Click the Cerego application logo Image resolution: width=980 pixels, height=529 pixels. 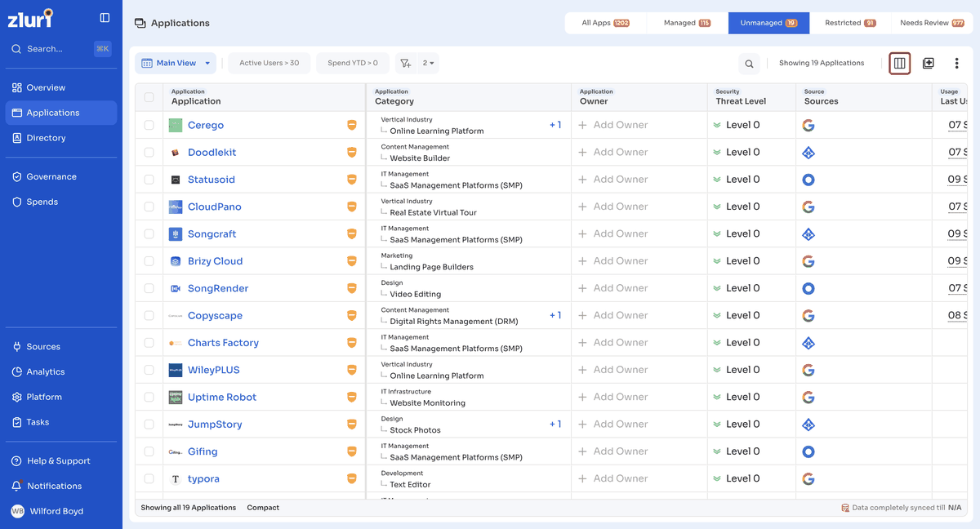click(176, 125)
